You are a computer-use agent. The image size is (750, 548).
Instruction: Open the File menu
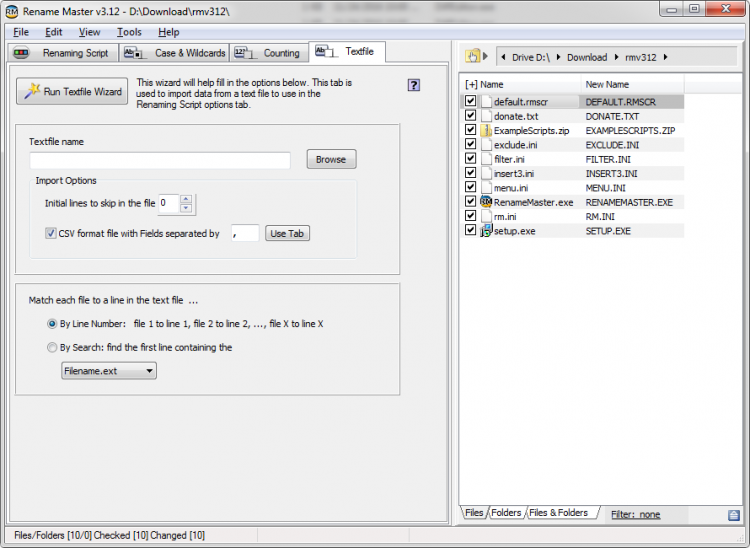pos(21,32)
